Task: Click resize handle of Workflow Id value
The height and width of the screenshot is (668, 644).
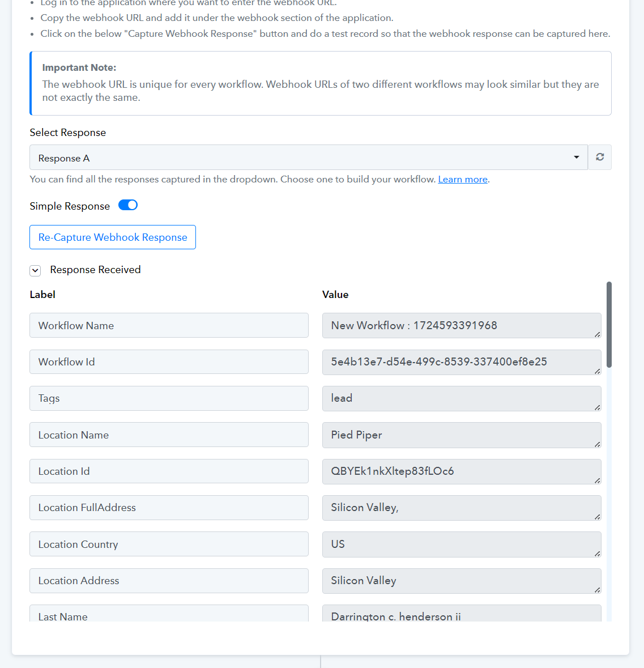Action: (x=597, y=371)
